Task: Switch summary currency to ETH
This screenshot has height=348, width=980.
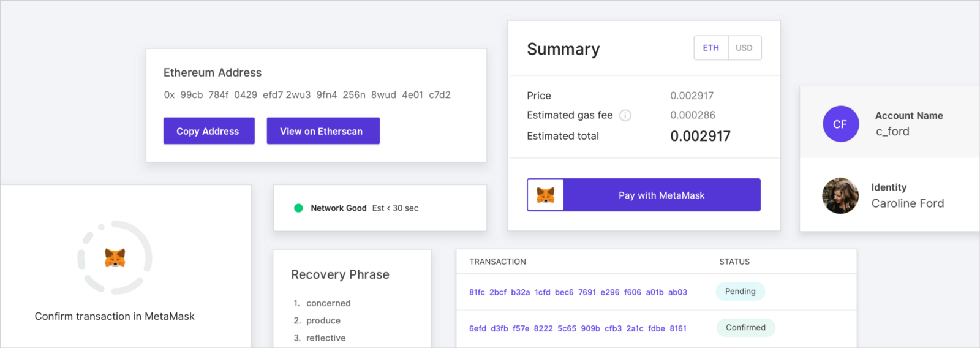Action: [x=710, y=48]
